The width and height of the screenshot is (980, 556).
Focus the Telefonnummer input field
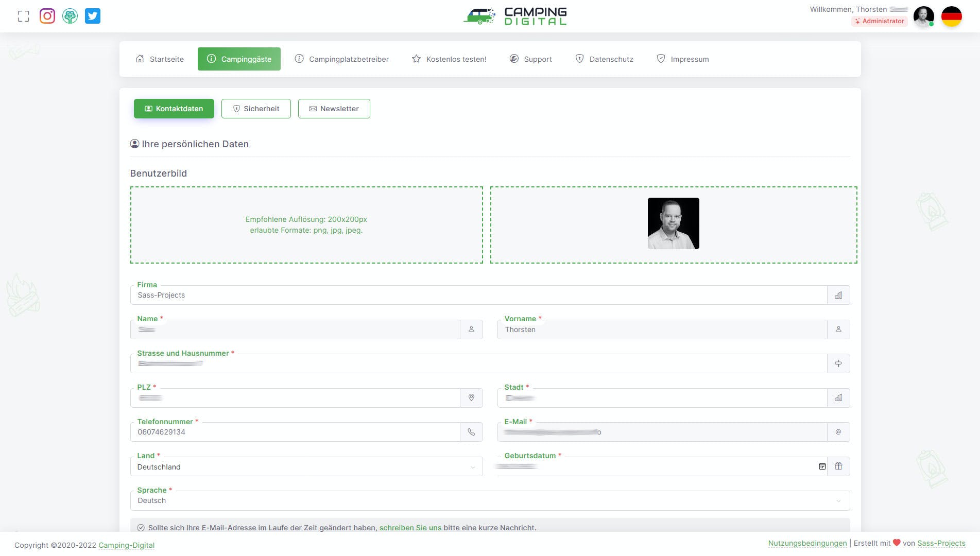click(x=295, y=432)
